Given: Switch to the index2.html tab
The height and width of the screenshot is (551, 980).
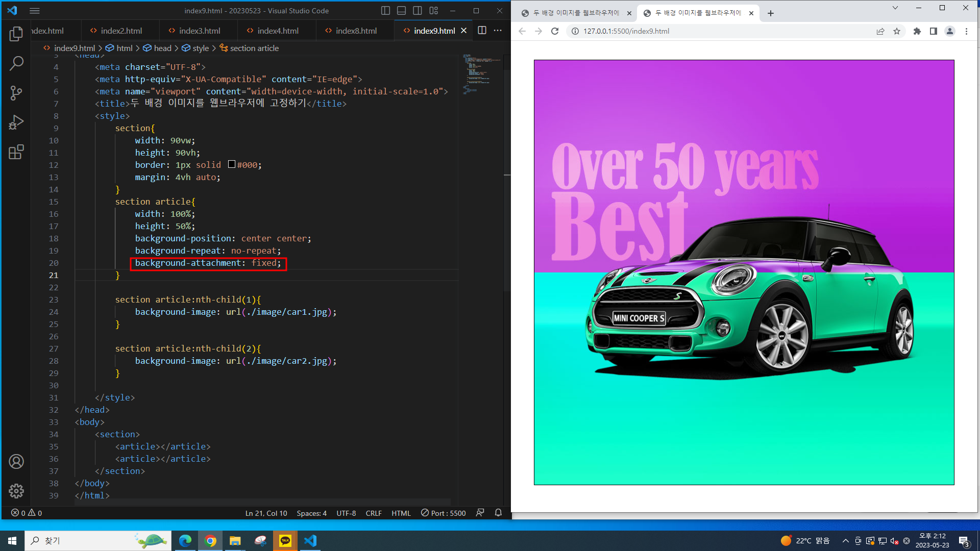Looking at the screenshot, I should tap(120, 31).
